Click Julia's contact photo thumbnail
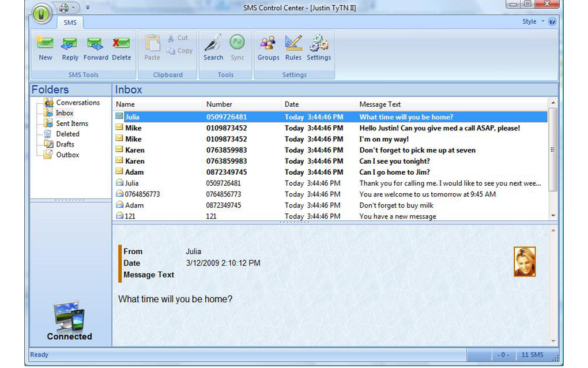The image size is (588, 368). [x=525, y=261]
